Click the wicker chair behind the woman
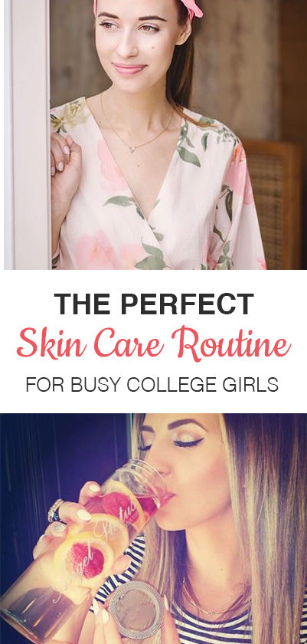The image size is (307, 644). pyautogui.click(x=273, y=197)
